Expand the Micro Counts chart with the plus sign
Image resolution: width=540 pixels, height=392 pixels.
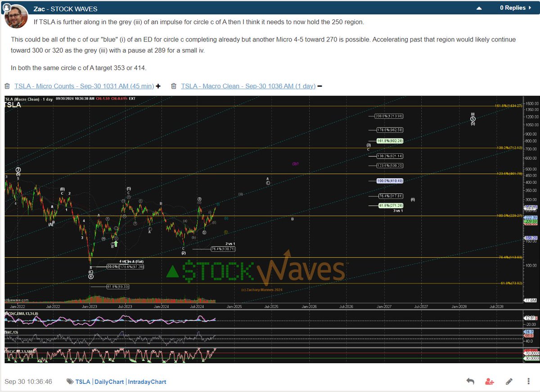click(158, 86)
